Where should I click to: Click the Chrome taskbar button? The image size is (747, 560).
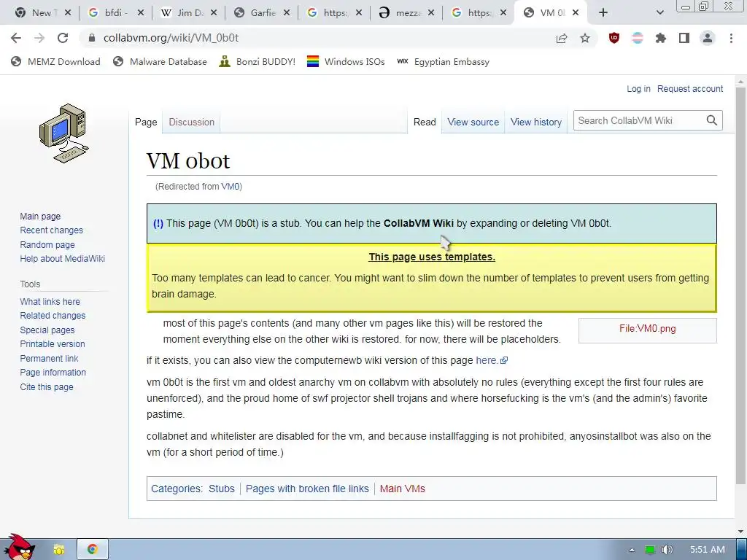(x=93, y=550)
